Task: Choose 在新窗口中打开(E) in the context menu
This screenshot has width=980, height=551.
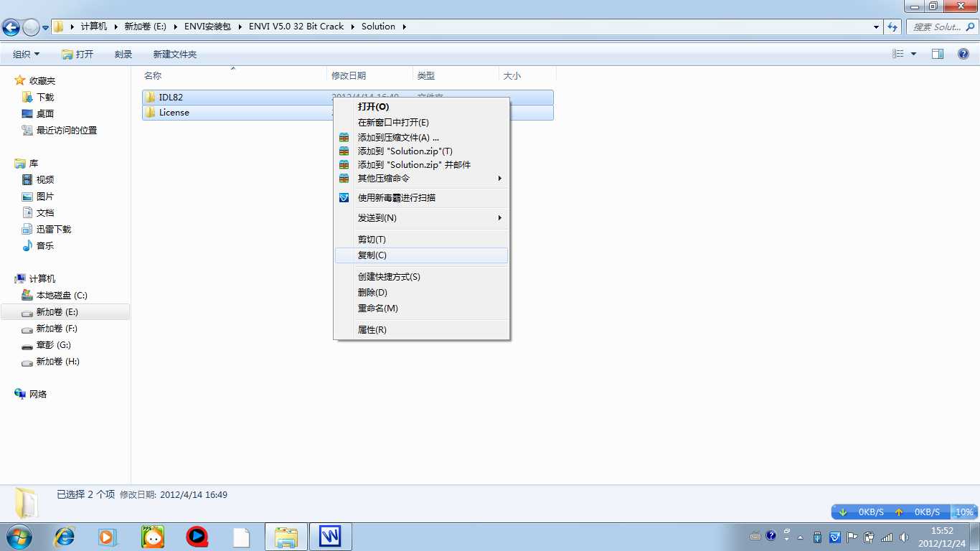Action: click(422, 123)
